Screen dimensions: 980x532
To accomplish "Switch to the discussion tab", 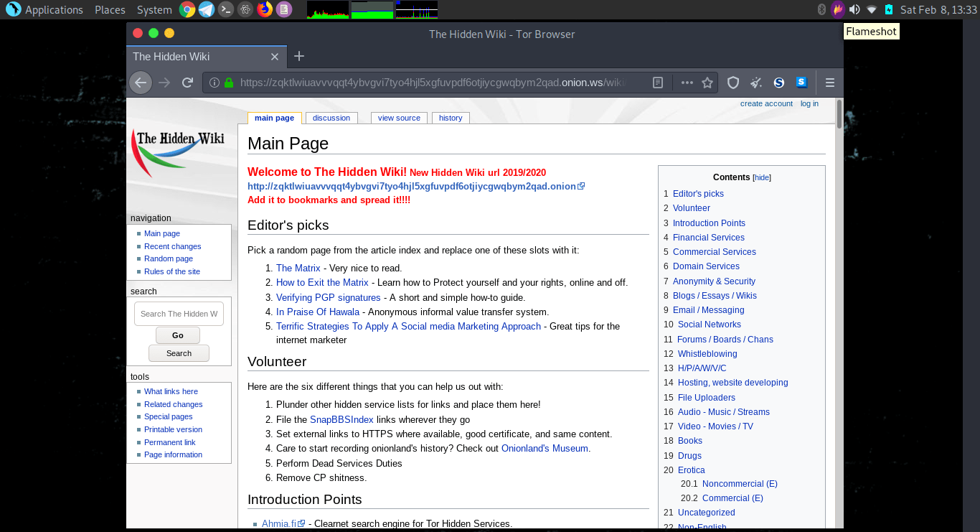I will (x=331, y=118).
